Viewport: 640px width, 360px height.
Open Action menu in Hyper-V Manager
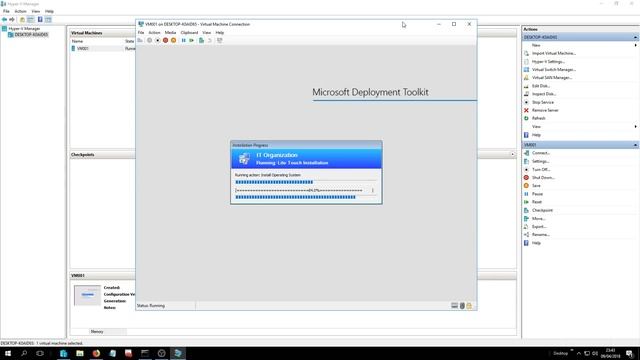(x=20, y=11)
